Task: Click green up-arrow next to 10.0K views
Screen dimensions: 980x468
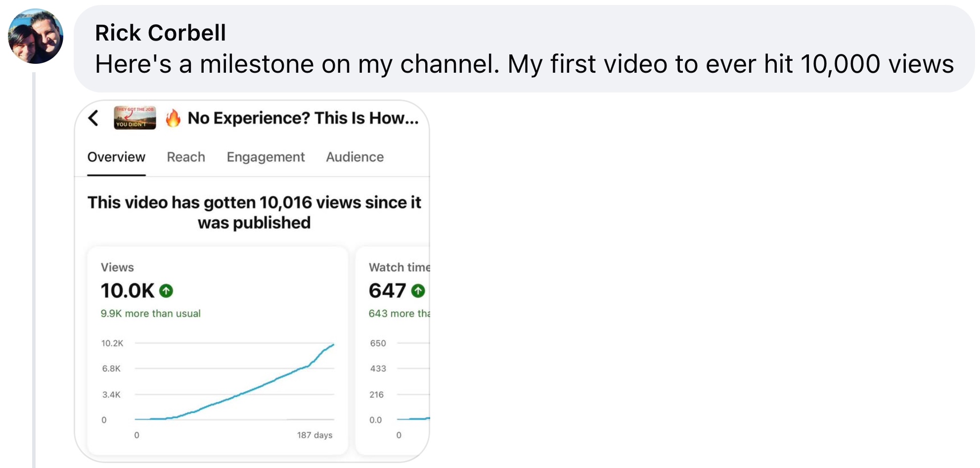Action: coord(167,291)
